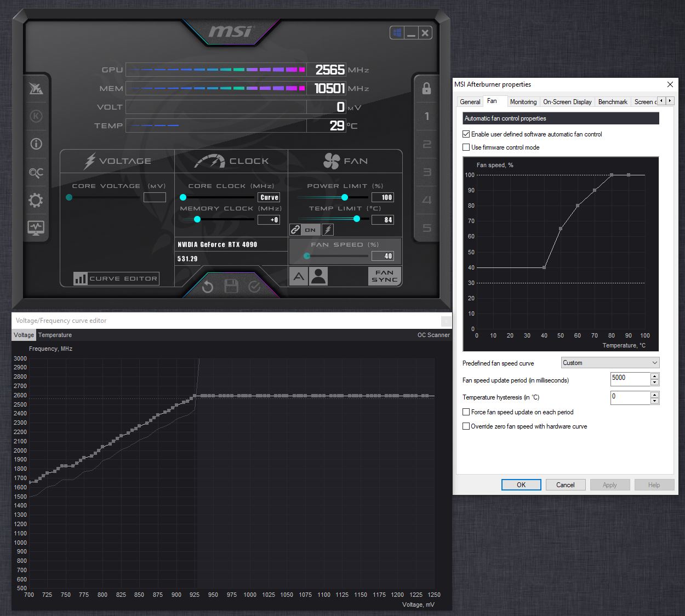
Task: Click the speedometer icon in CLOCK header
Action: (x=210, y=161)
